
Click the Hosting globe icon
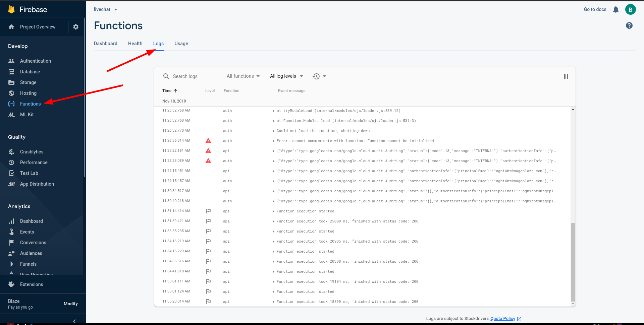[11, 93]
